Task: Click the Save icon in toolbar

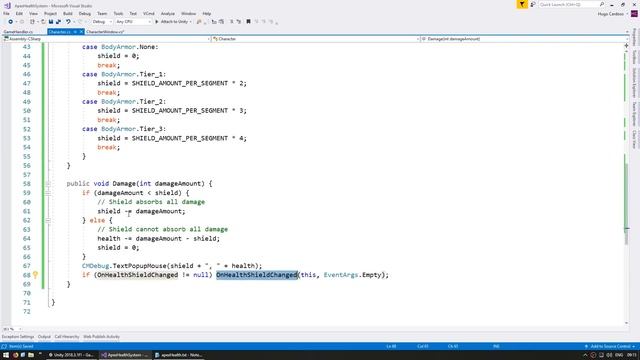Action: point(51,22)
